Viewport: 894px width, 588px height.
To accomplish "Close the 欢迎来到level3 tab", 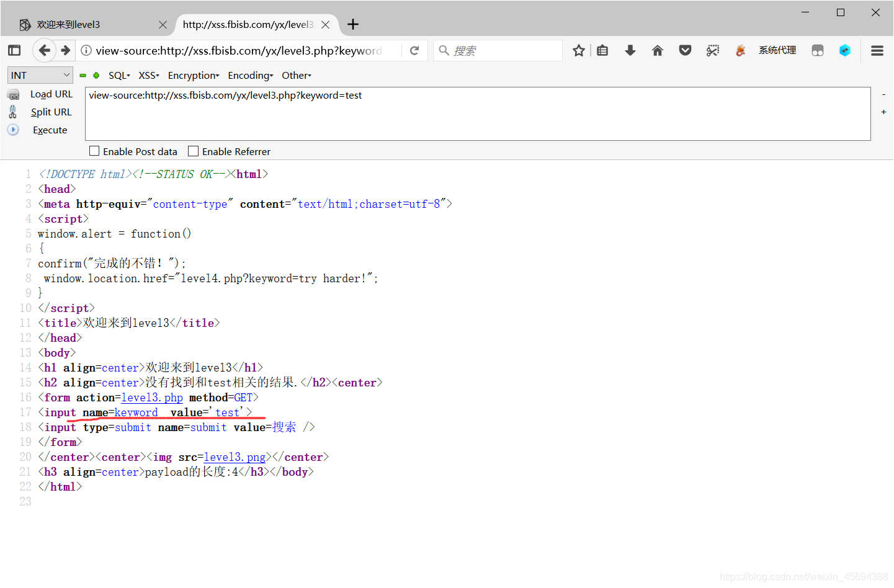I will point(163,24).
